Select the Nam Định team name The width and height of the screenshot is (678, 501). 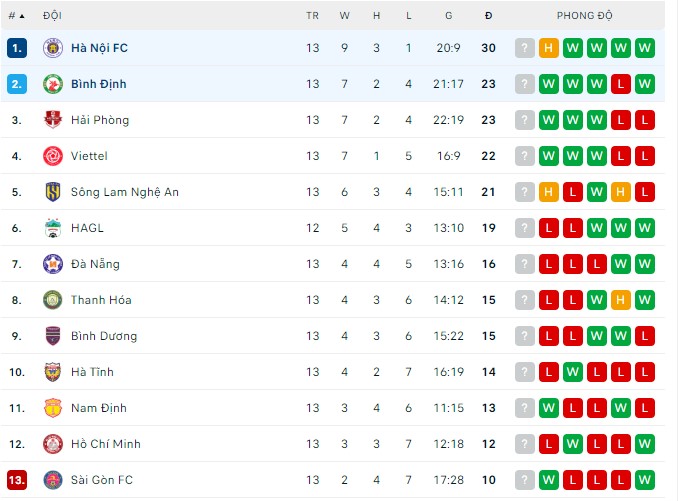99,408
